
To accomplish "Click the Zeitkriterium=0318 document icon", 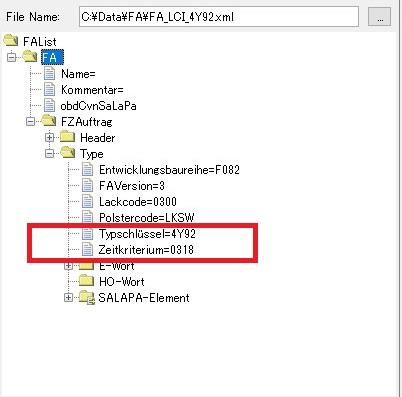I will (x=87, y=249).
